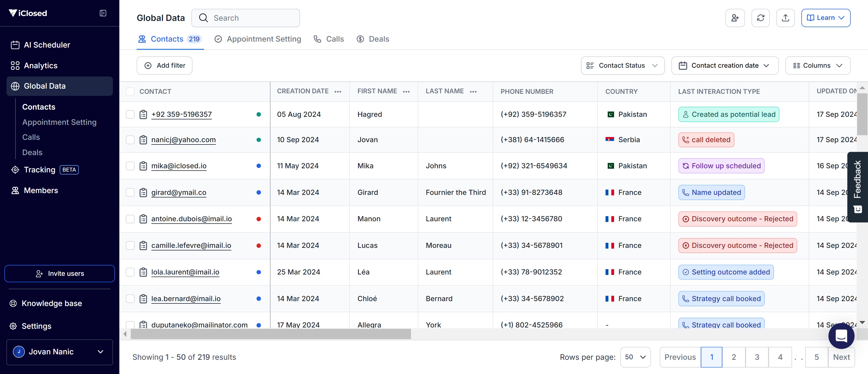Open the Columns dropdown
This screenshot has height=374, width=868.
tap(817, 65)
